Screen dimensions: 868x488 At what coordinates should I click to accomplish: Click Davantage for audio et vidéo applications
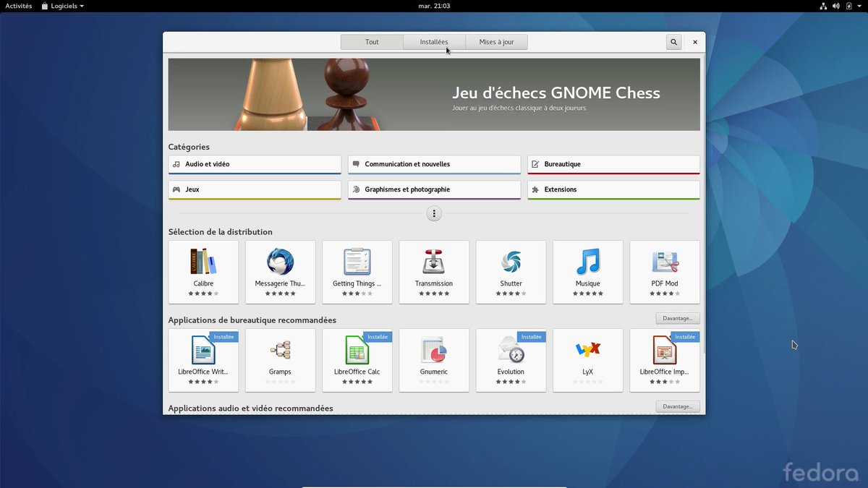[x=678, y=406]
